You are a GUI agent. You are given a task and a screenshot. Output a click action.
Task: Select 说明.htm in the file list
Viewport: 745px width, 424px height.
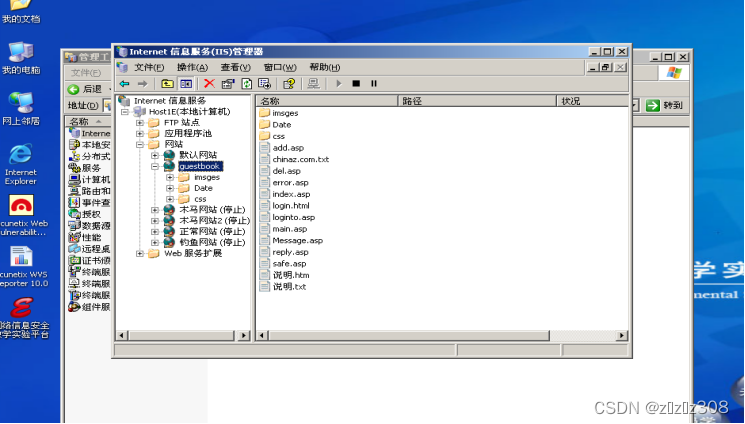point(291,275)
